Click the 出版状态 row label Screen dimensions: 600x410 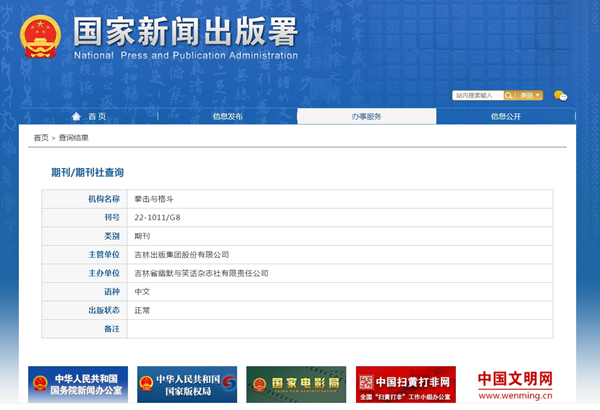[x=104, y=310]
